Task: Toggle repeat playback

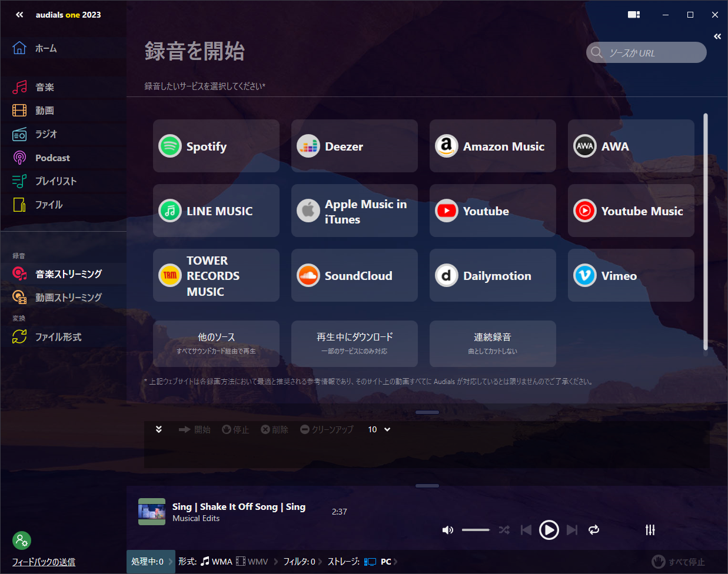Action: tap(594, 530)
